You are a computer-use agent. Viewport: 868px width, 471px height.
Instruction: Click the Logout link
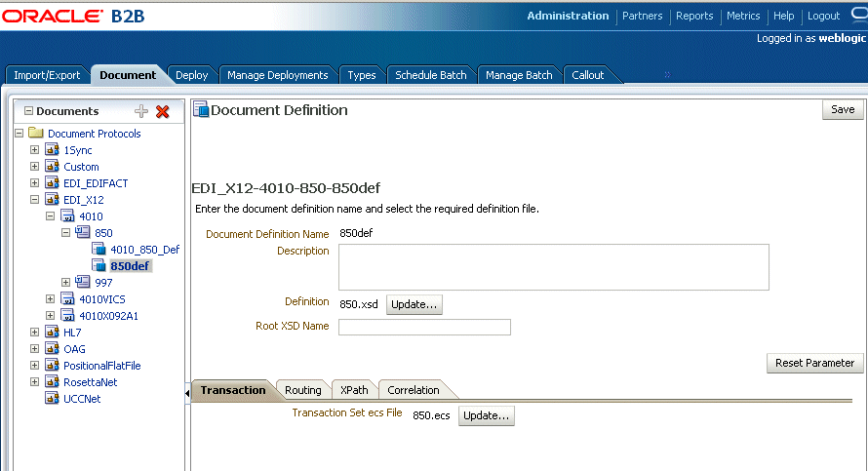coord(823,16)
